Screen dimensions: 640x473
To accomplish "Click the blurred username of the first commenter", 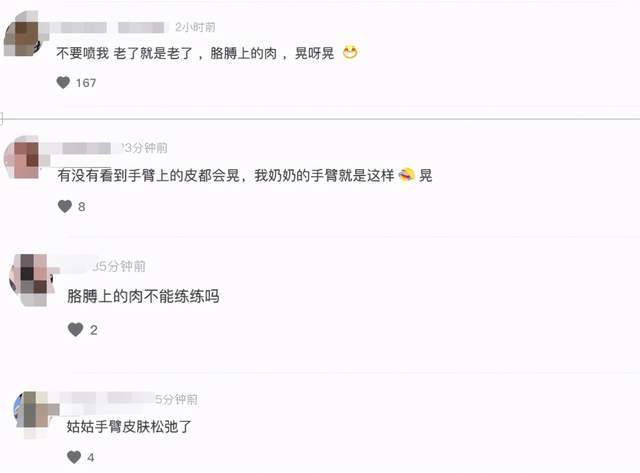I will coord(109,27).
